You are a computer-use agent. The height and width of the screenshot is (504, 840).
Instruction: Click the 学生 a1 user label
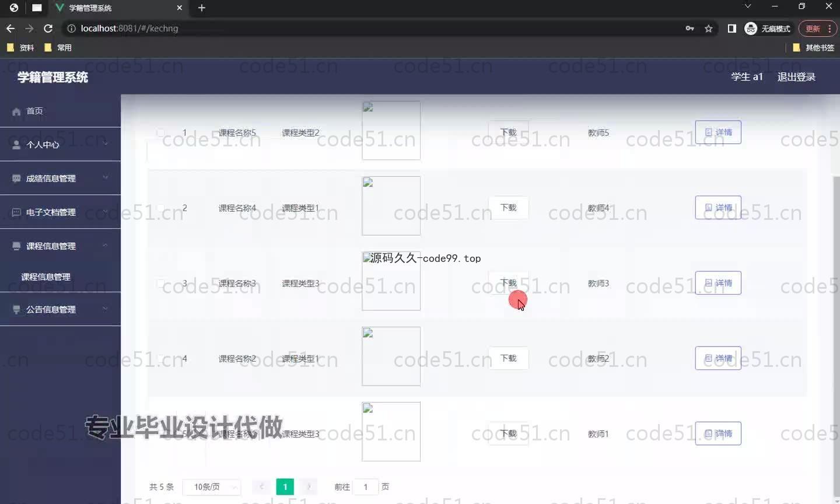pyautogui.click(x=747, y=77)
